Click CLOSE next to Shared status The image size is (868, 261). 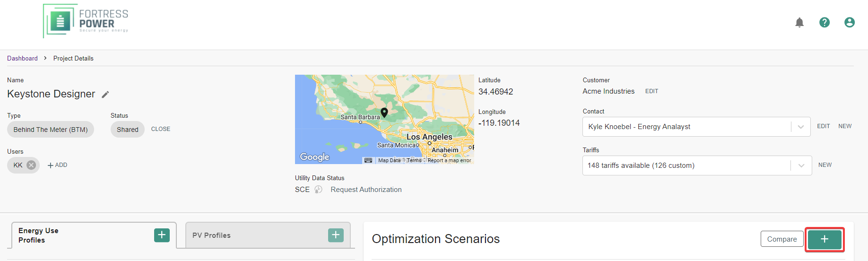[161, 129]
